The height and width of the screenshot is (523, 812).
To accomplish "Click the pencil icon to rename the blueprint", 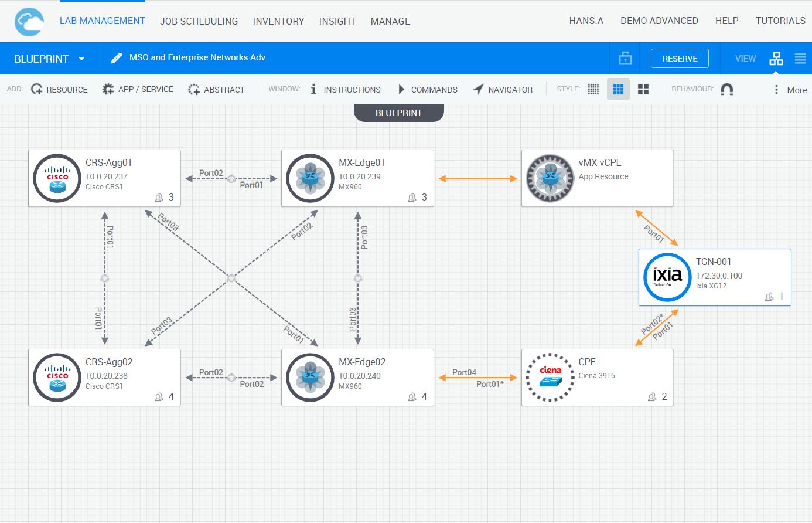I will tap(116, 58).
